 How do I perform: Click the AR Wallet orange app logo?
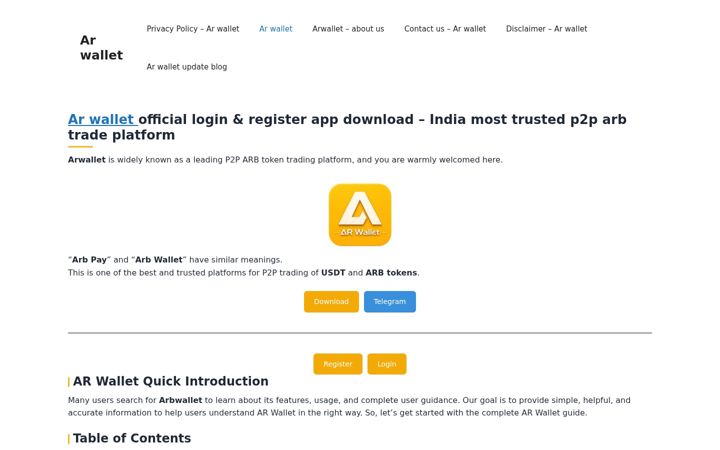click(360, 215)
